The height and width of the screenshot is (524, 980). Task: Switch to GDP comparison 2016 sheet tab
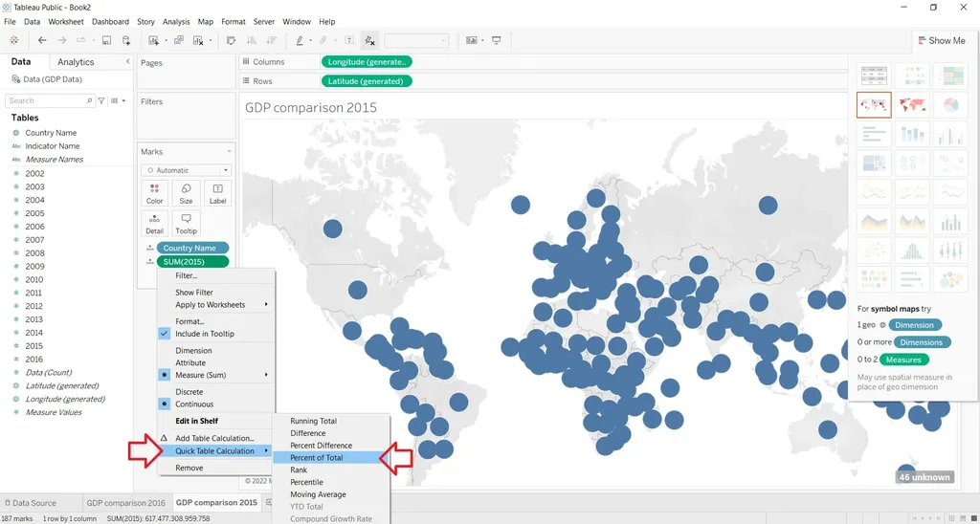click(125, 503)
